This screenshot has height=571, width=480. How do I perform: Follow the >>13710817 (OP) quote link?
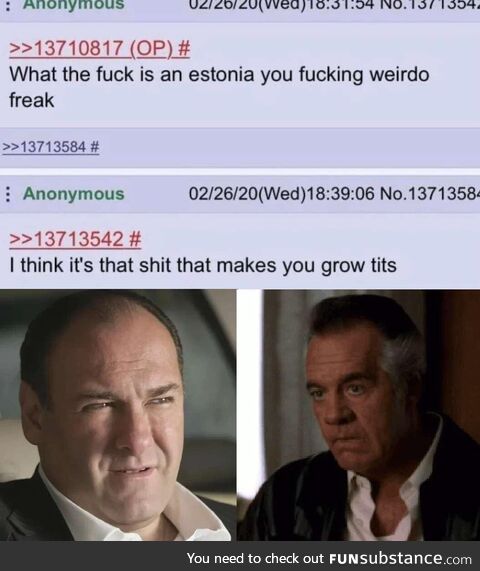tap(91, 48)
